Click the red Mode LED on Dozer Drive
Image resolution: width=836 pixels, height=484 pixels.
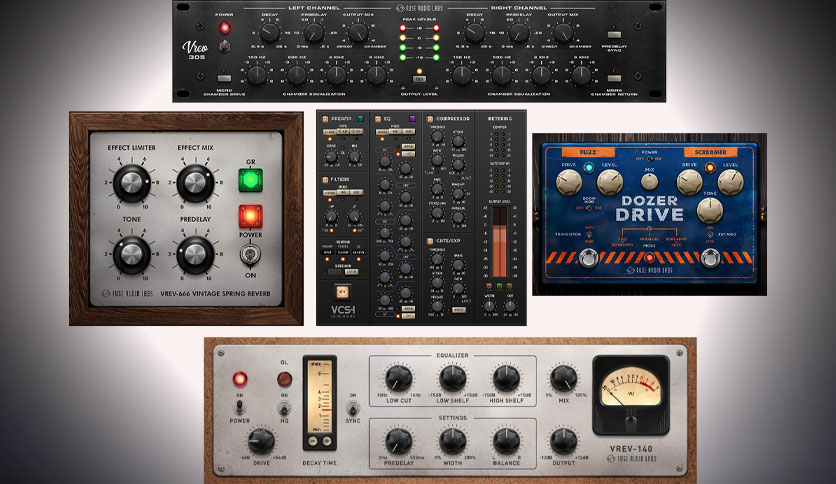point(649,259)
